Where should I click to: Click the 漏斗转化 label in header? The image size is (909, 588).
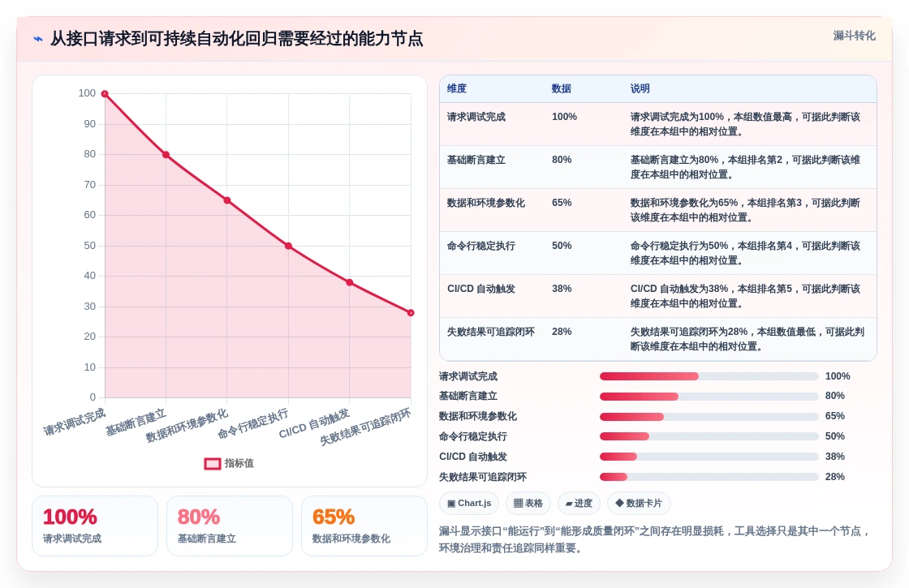854,36
